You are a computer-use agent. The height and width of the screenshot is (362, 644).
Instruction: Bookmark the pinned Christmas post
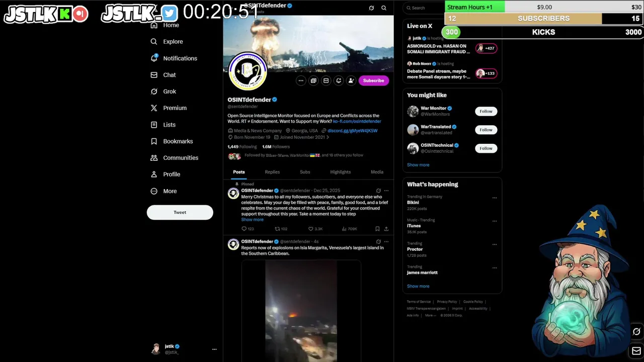(x=377, y=229)
